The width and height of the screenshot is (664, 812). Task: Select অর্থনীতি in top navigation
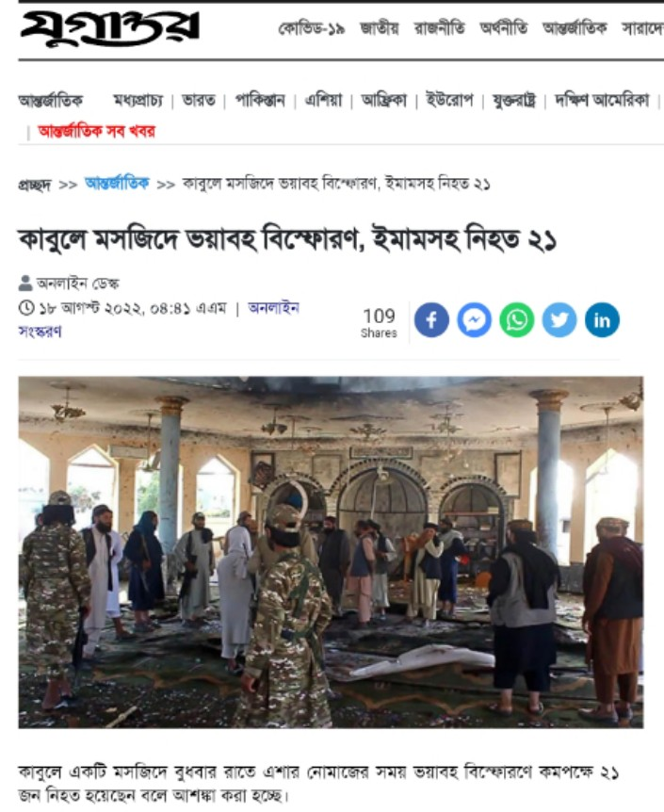pos(504,28)
